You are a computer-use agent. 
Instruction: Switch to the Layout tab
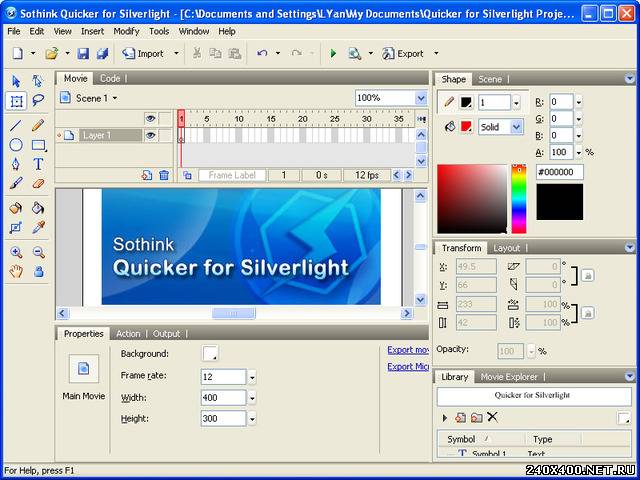(507, 248)
